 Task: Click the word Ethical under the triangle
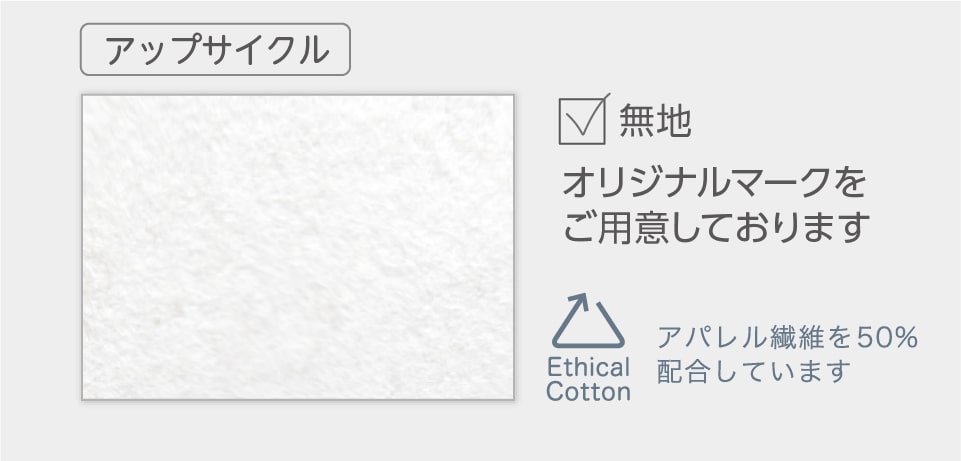point(589,367)
